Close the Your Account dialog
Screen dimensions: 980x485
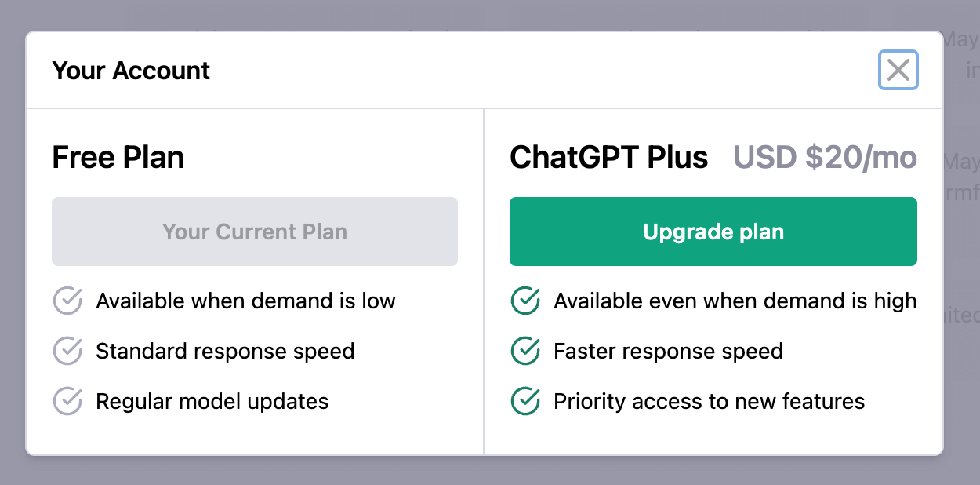[x=898, y=71]
